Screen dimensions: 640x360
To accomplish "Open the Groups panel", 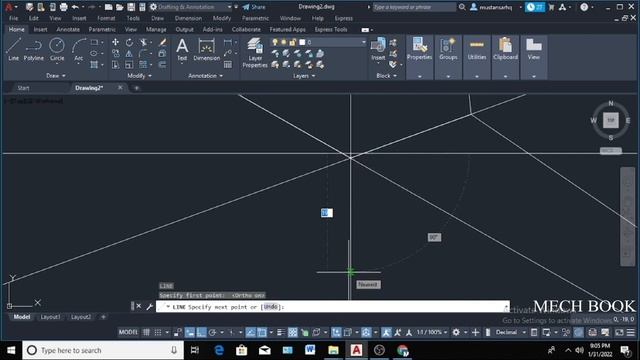I will point(448,57).
